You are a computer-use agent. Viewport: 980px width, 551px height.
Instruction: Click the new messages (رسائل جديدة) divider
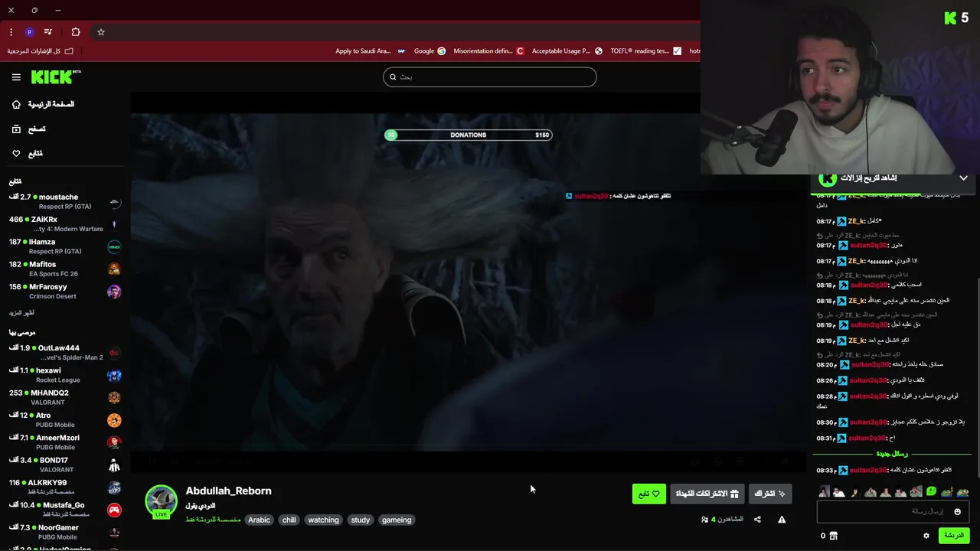[x=892, y=454]
